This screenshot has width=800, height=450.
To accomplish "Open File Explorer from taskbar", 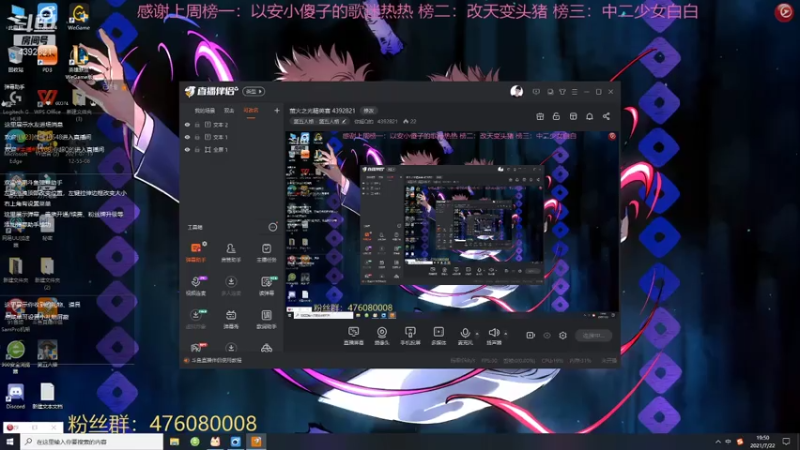I will tap(174, 441).
